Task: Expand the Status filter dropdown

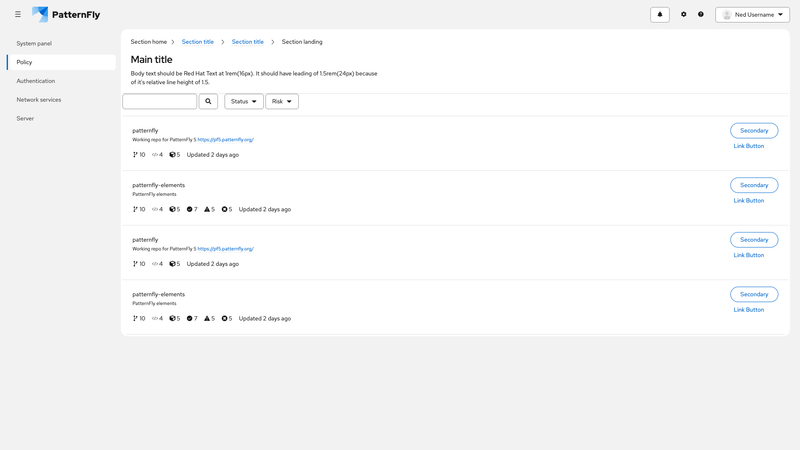Action: (244, 102)
